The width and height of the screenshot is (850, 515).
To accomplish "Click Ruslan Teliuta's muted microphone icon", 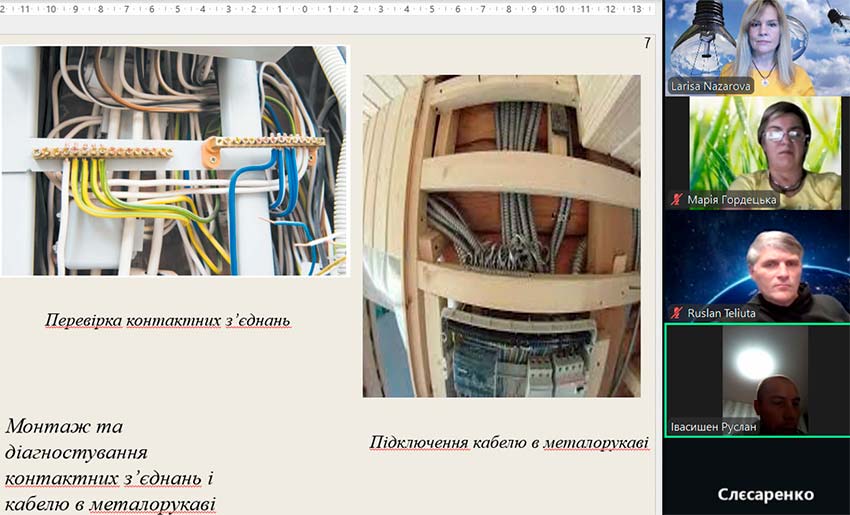I will [677, 313].
